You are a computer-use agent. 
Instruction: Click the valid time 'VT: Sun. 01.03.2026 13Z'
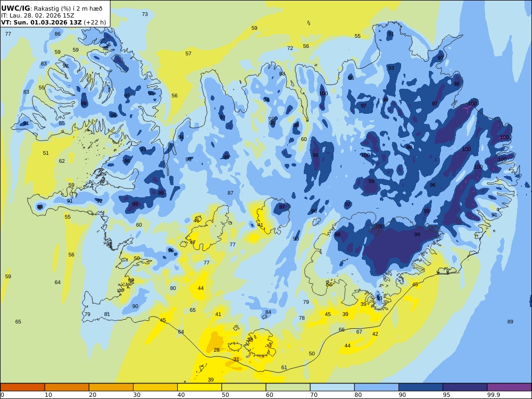click(41, 23)
